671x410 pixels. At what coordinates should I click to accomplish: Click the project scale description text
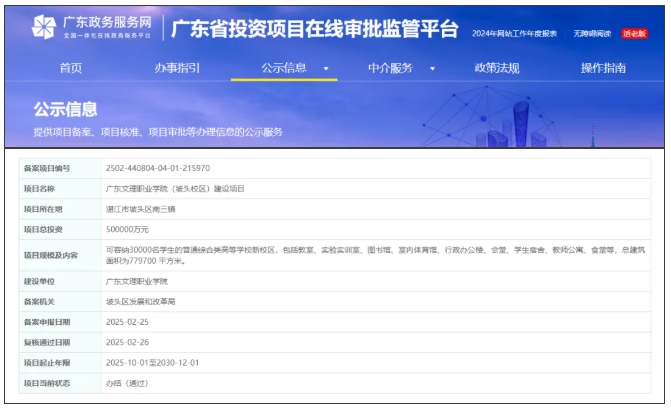(x=375, y=256)
